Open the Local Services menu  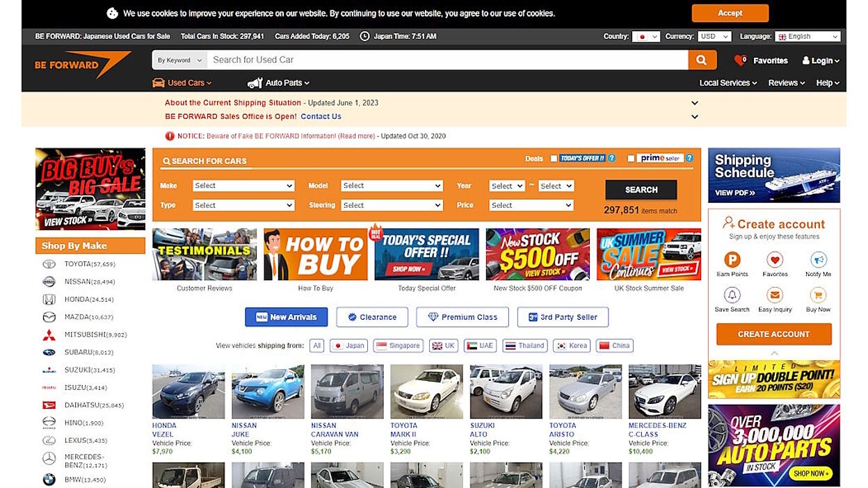click(728, 83)
